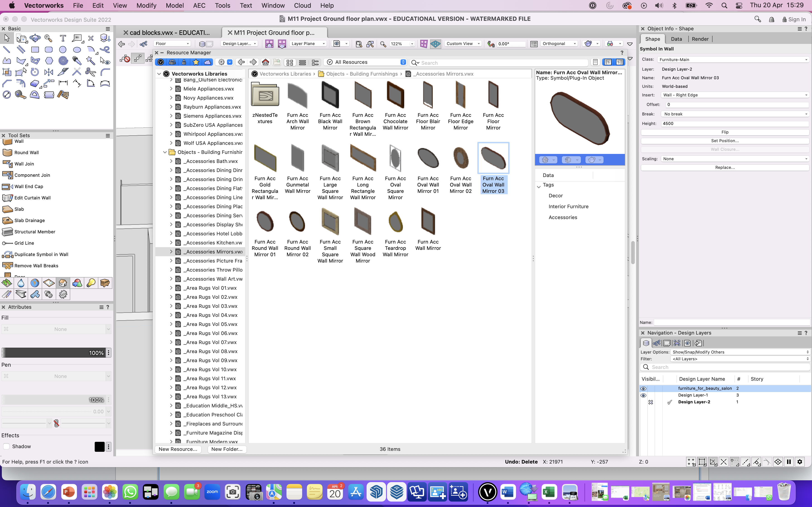The width and height of the screenshot is (812, 507).
Task: Toggle visibility eye for Design Layer-1
Action: [x=643, y=395]
